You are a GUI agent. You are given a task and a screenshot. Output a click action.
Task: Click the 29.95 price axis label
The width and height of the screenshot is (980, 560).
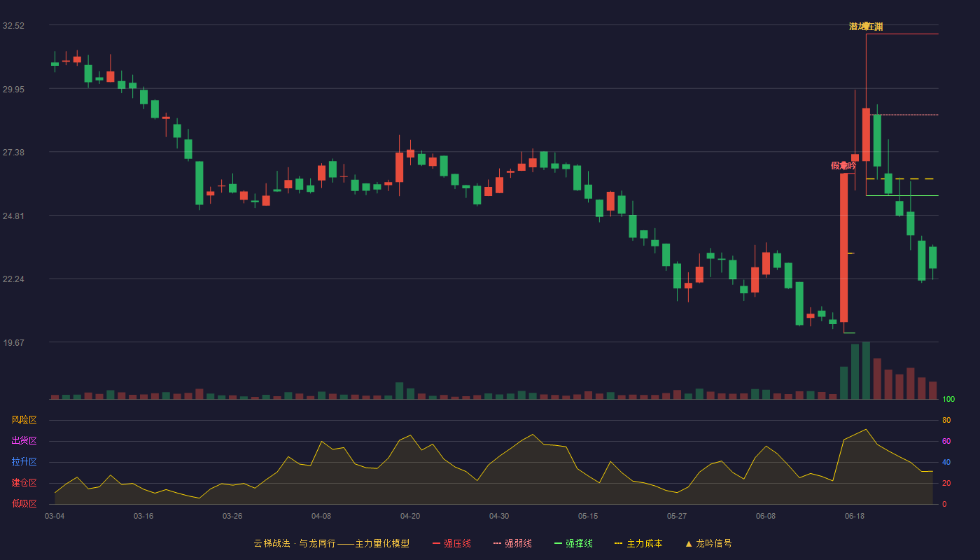13,89
